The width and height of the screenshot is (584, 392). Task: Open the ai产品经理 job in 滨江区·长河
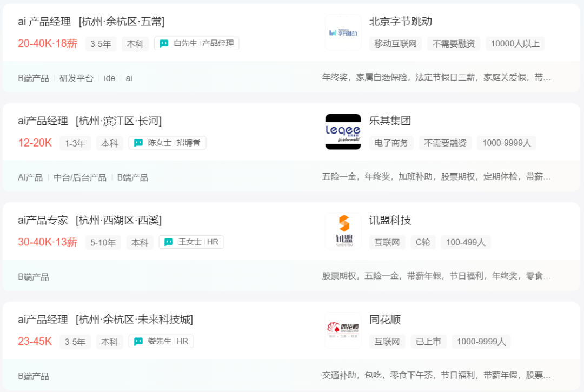[x=90, y=121]
